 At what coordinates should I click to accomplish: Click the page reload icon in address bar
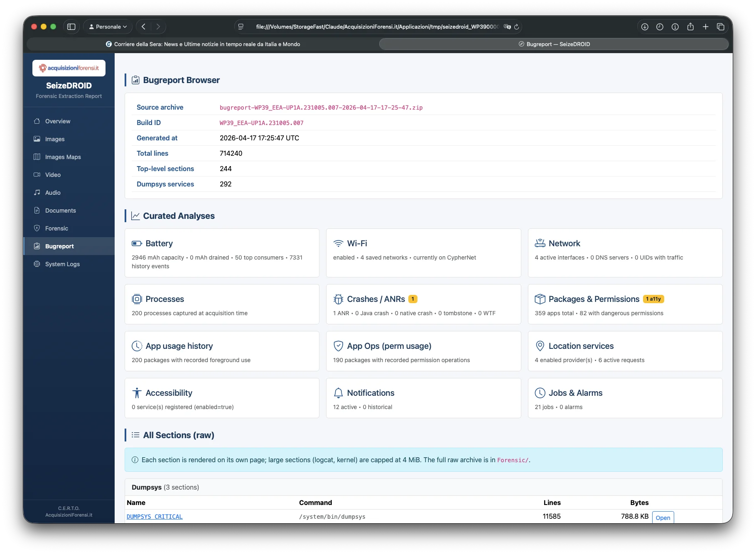[517, 27]
